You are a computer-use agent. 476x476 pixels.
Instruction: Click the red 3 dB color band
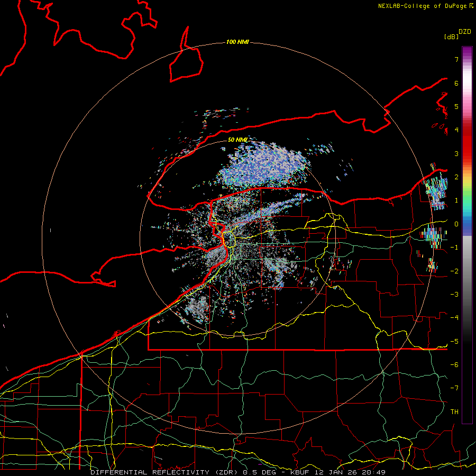467,153
